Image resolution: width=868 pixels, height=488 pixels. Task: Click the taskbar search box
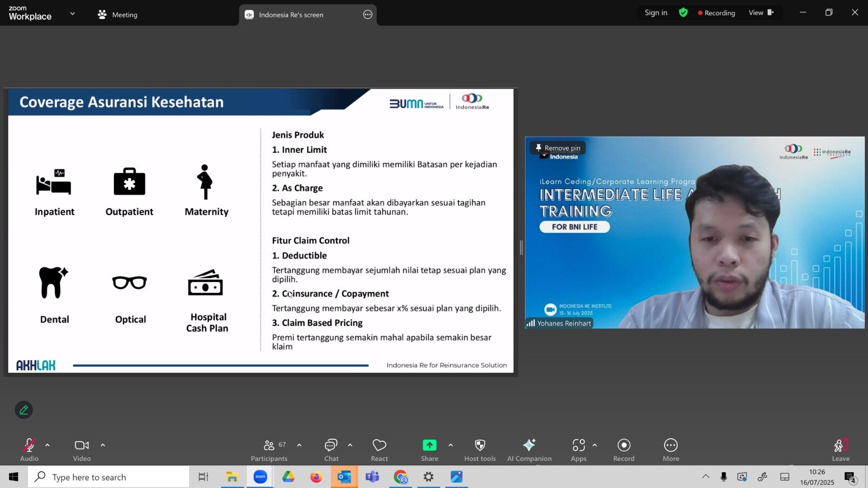(108, 477)
